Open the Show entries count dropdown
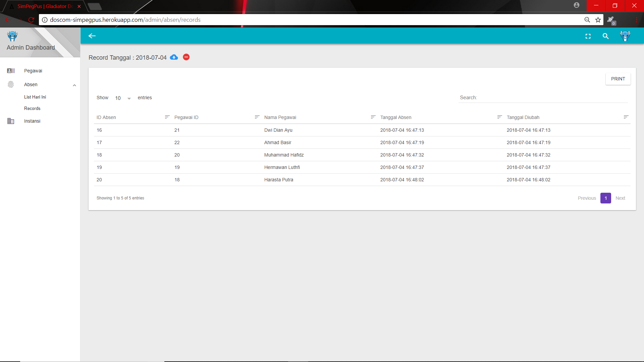This screenshot has height=362, width=644. (x=123, y=98)
